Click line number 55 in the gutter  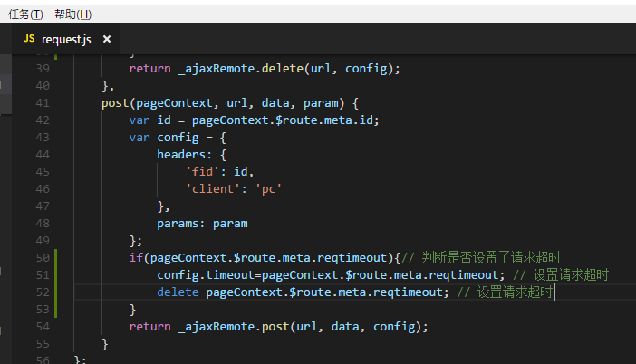point(43,344)
